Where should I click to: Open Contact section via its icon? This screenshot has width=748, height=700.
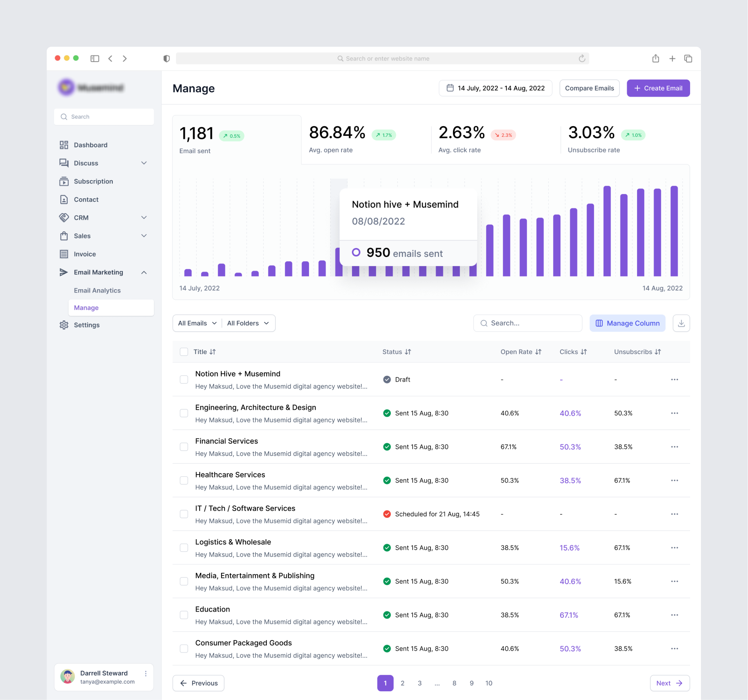click(x=64, y=199)
